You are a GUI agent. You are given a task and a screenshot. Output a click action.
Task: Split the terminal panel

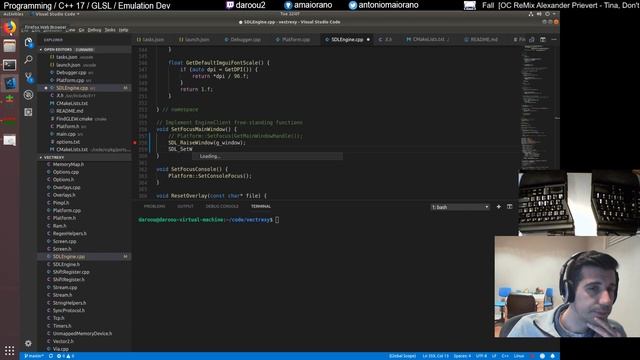pos(509,207)
